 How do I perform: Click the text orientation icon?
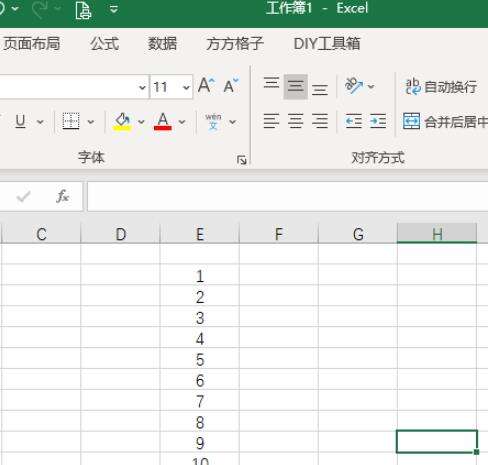click(354, 86)
